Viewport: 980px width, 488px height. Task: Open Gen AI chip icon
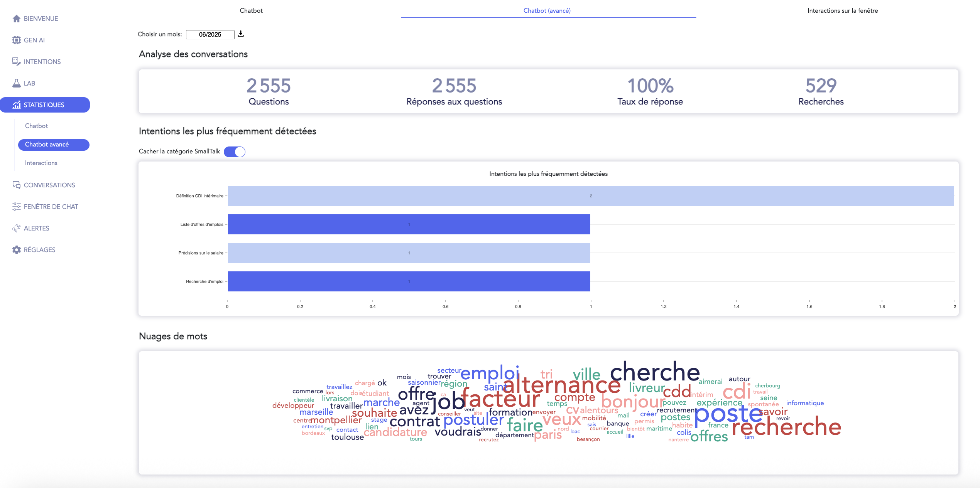[16, 40]
